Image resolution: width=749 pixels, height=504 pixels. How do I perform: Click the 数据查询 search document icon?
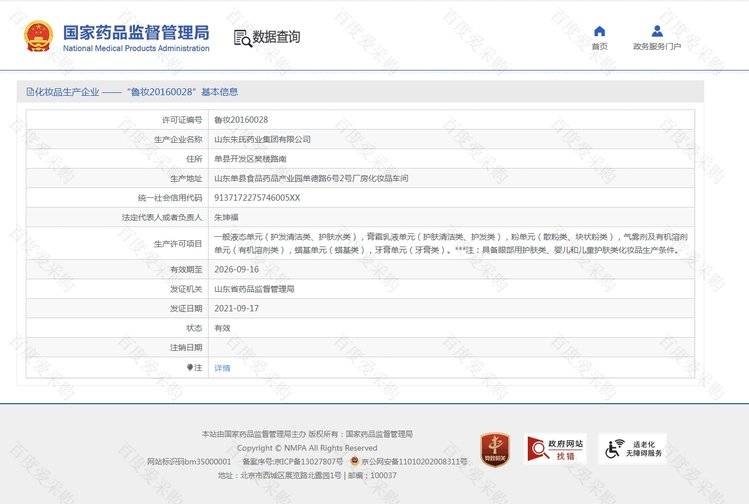242,38
